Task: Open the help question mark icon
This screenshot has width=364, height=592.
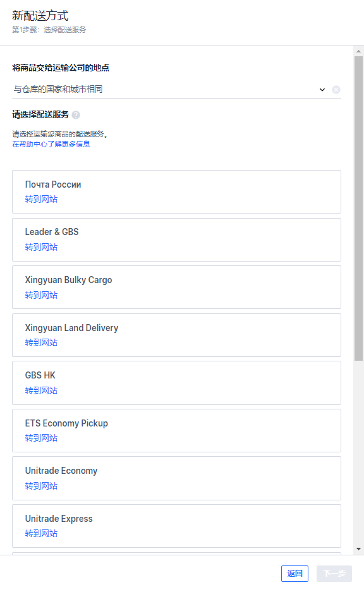Action: (76, 115)
